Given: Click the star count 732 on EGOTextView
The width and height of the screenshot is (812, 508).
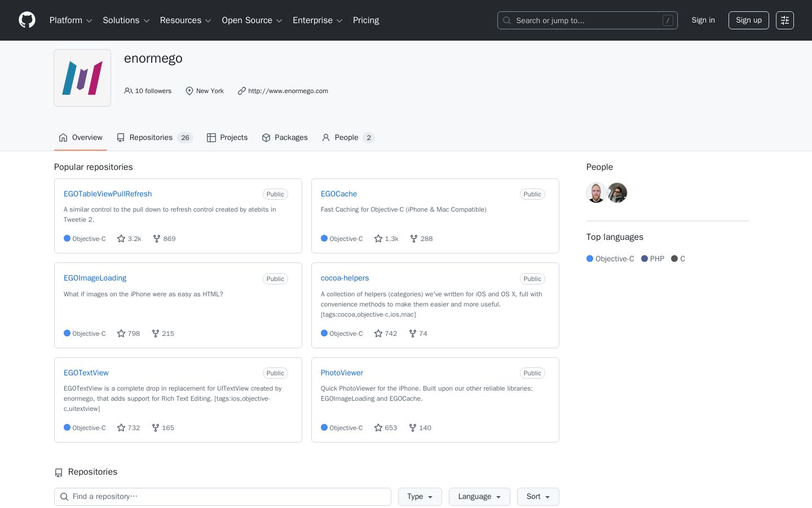Looking at the screenshot, I should [129, 428].
